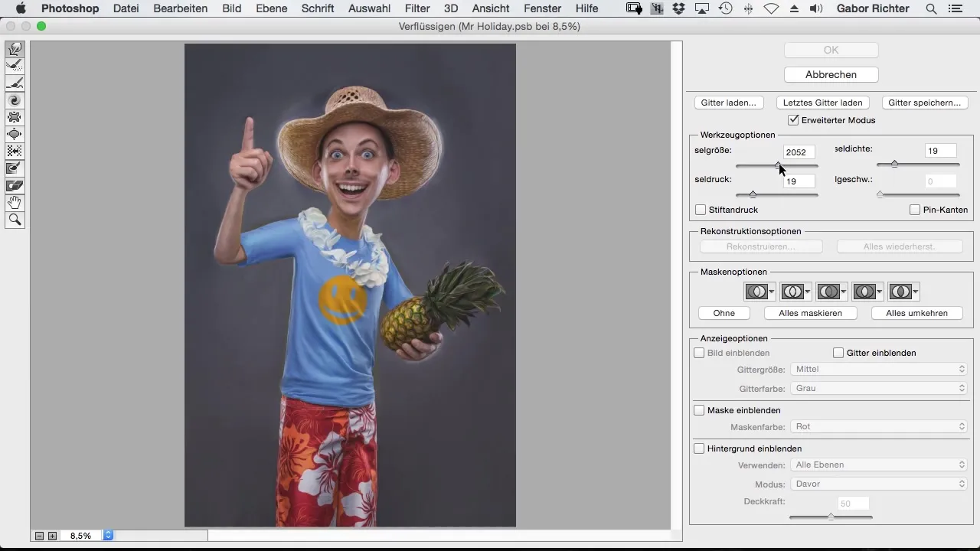Open the Dropbox menu bar icon
The height and width of the screenshot is (551, 980).
click(678, 9)
